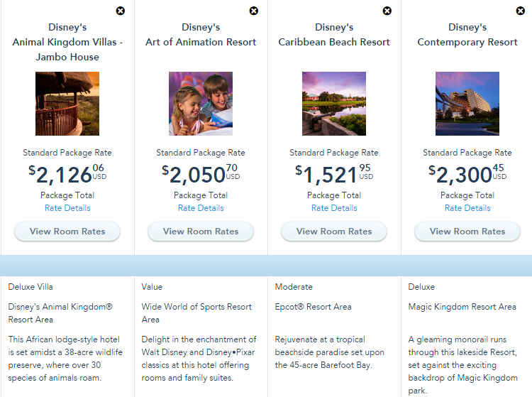The width and height of the screenshot is (532, 397).
Task: Remove Art of Animation Resort from comparison
Action: 254,11
